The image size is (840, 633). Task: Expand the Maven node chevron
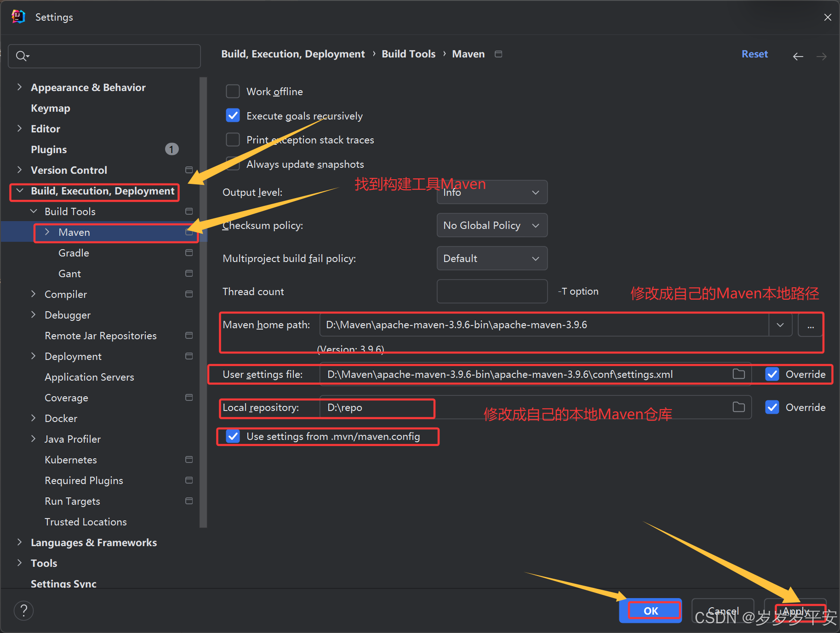(x=47, y=232)
